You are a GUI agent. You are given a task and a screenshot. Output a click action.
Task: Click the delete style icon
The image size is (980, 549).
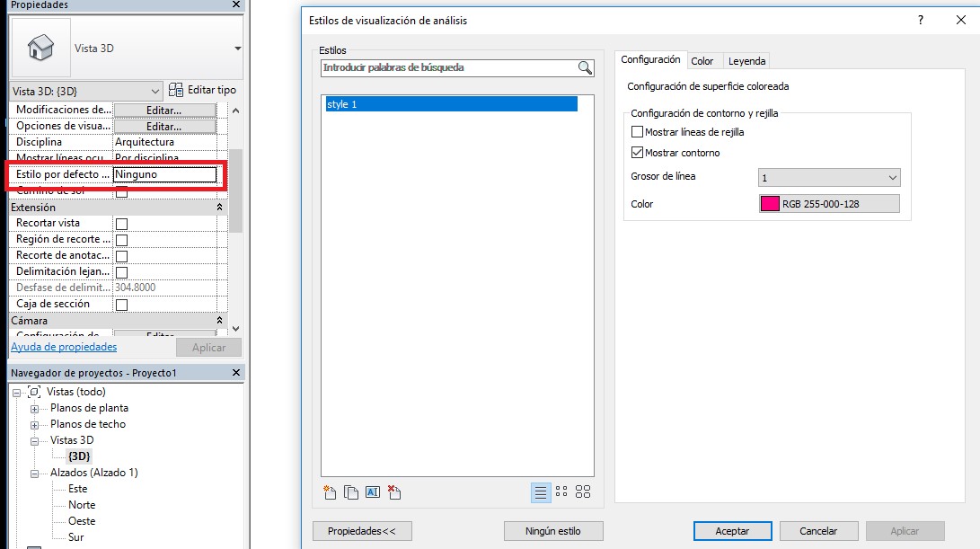pos(393,491)
